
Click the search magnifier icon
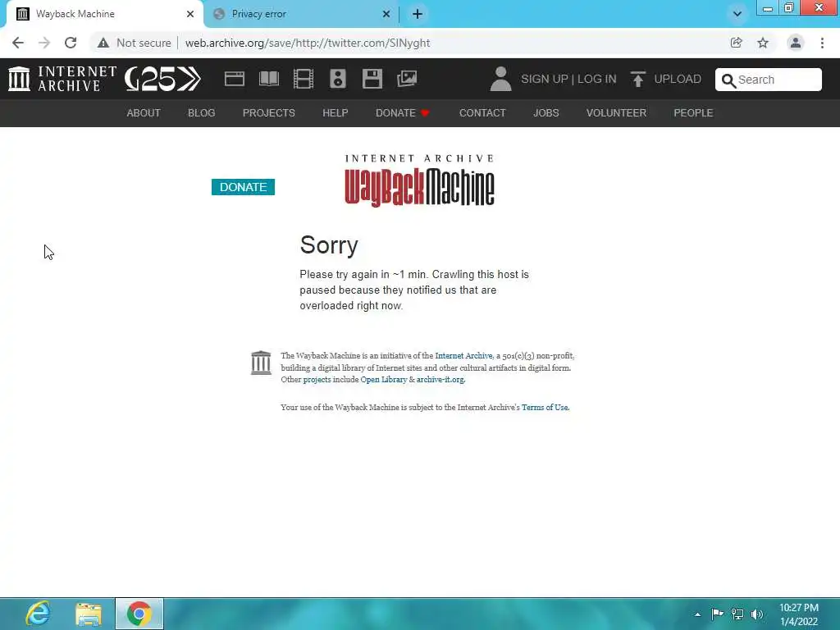(x=728, y=80)
